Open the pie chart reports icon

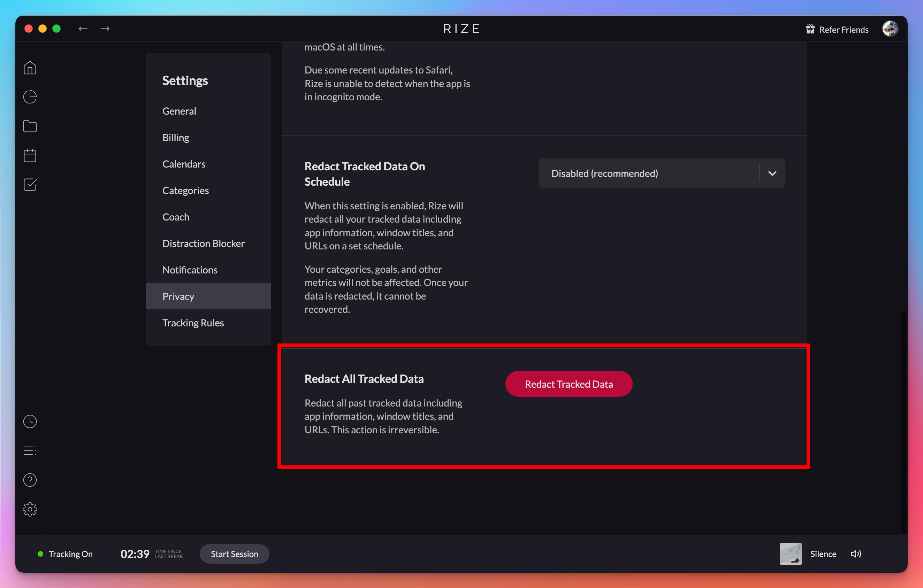30,97
